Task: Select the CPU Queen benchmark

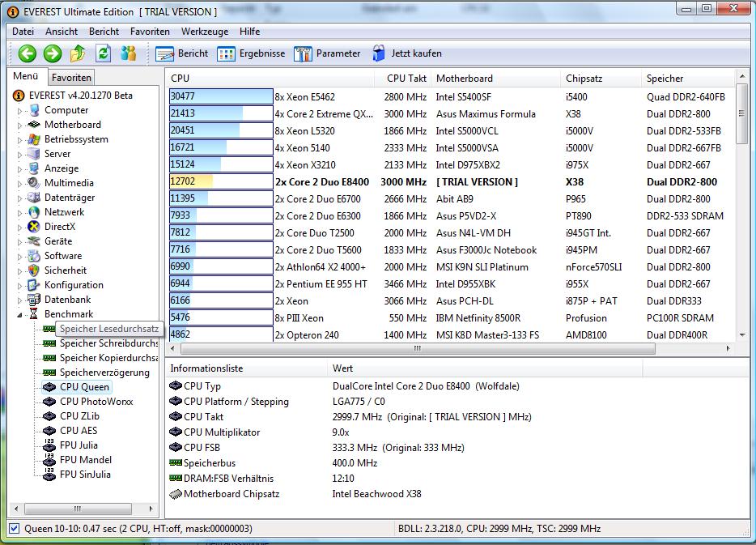Action: [84, 387]
